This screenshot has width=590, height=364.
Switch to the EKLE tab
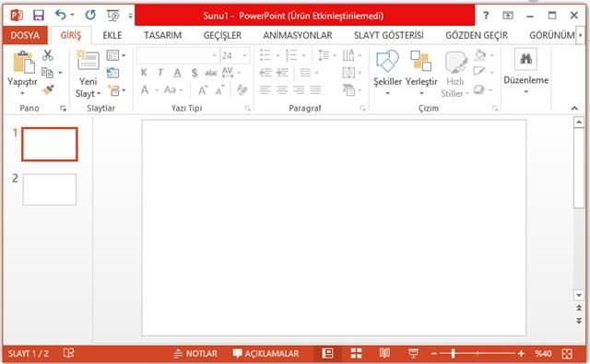point(112,35)
